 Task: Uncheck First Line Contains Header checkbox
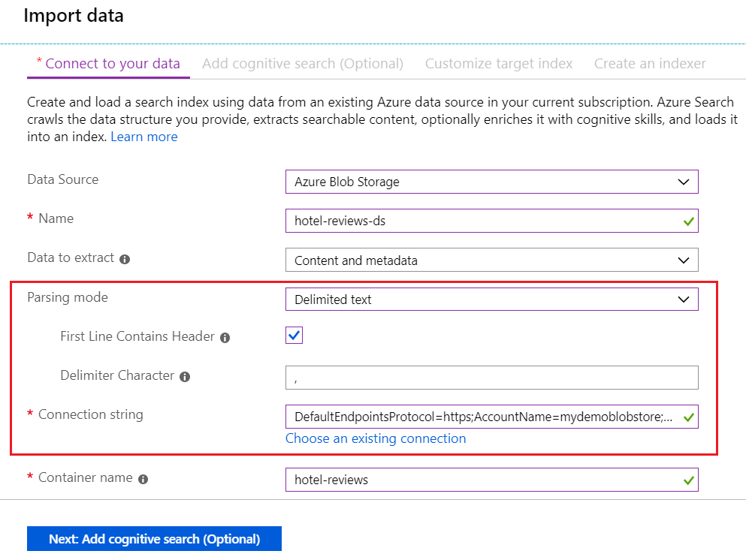click(294, 336)
